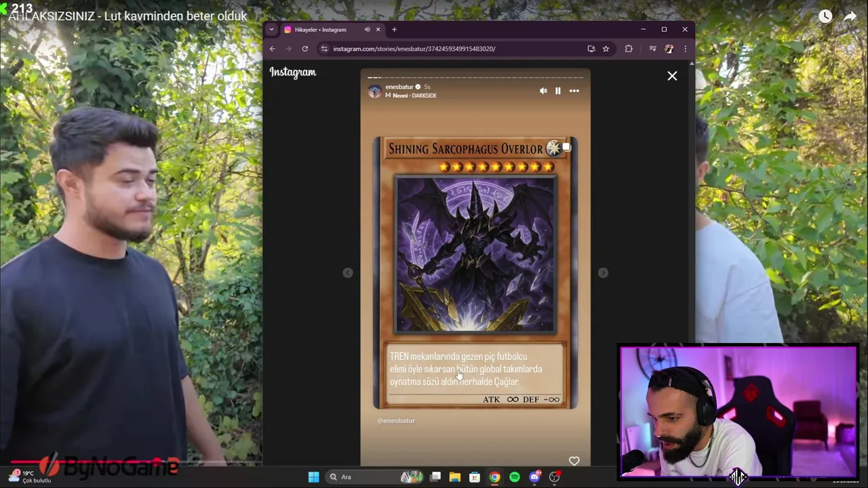Install Instagram app from the address bar icon
This screenshot has width=868, height=488.
pyautogui.click(x=591, y=49)
